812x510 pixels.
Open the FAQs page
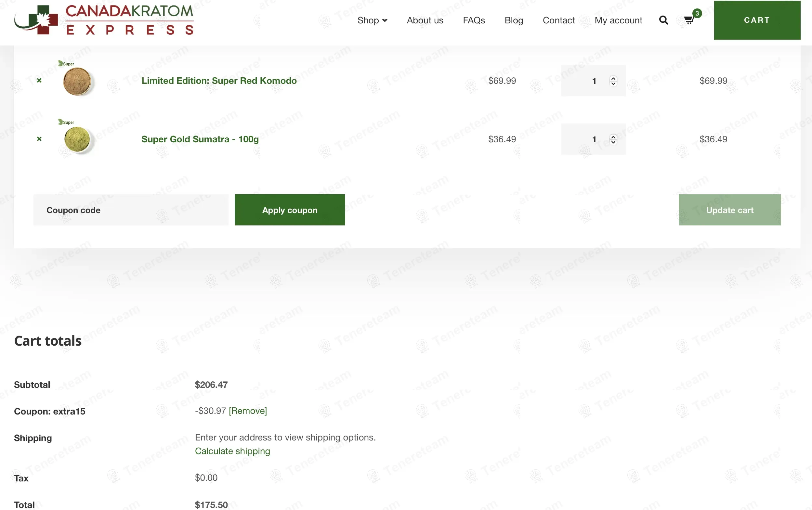click(x=473, y=20)
